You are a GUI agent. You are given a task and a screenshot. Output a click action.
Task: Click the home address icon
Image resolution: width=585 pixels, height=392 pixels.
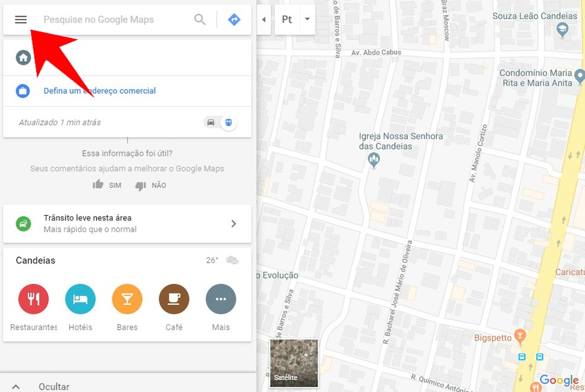(23, 58)
